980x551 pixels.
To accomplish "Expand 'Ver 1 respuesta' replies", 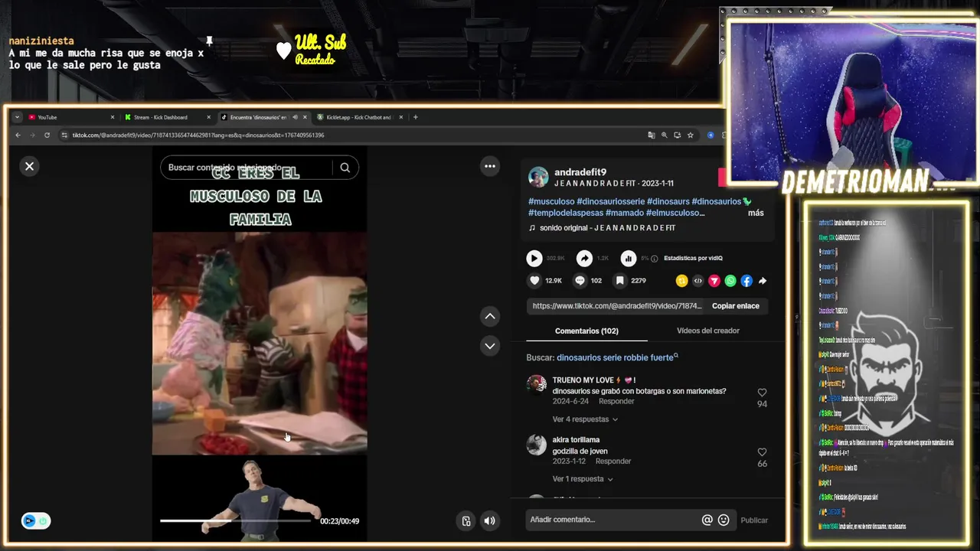I will pos(583,479).
